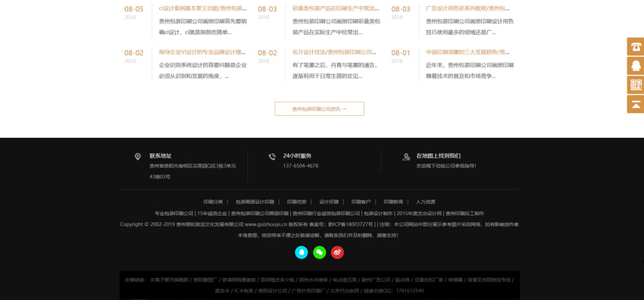Click phone number 137-6504-4678

pos(301,166)
